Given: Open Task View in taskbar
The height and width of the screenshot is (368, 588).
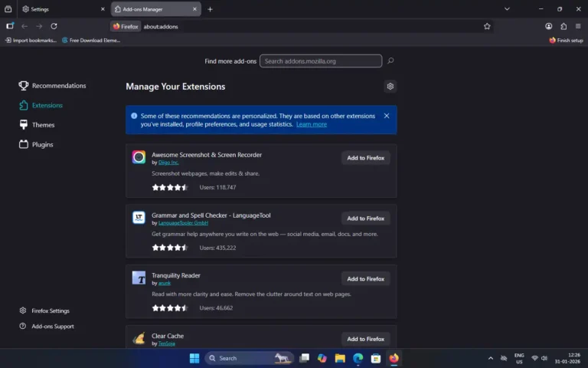Looking at the screenshot, I should tap(304, 358).
